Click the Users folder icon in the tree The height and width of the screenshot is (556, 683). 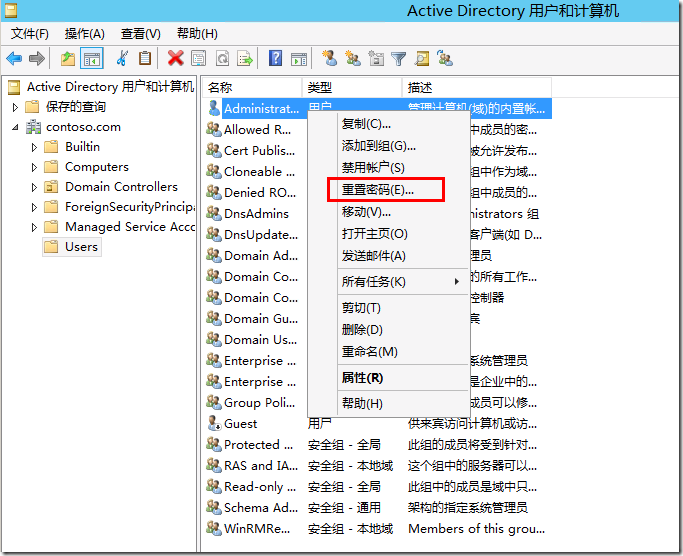pos(51,247)
